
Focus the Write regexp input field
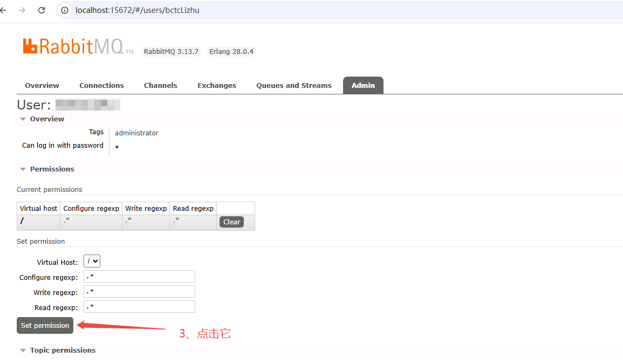click(x=140, y=292)
